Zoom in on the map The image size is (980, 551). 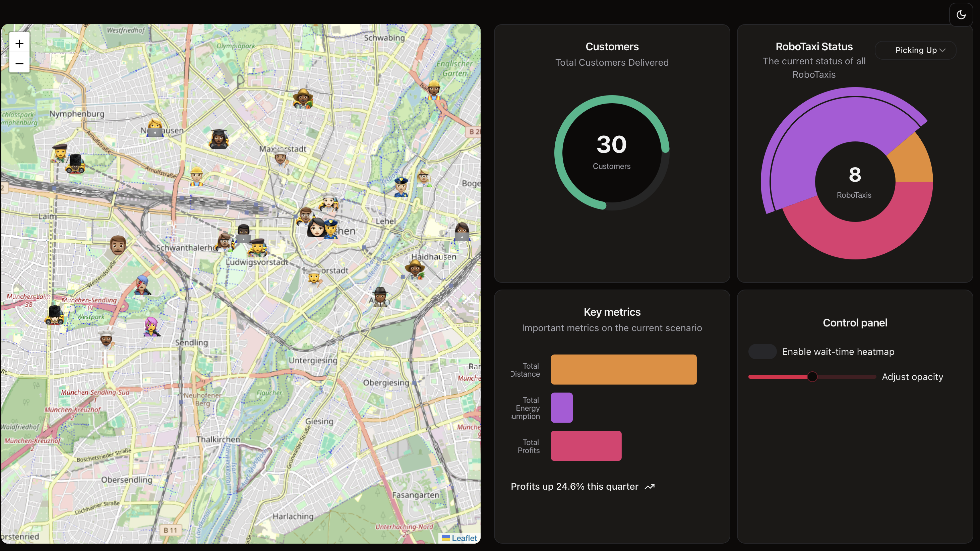(x=19, y=44)
